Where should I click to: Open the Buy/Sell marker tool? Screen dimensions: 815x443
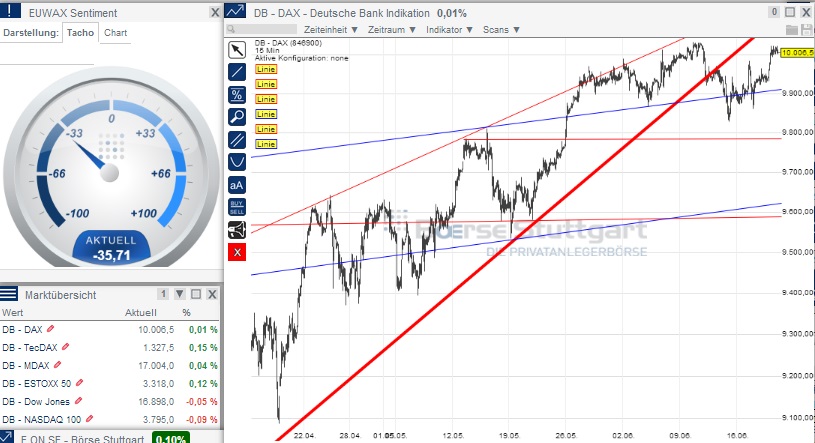(x=237, y=207)
